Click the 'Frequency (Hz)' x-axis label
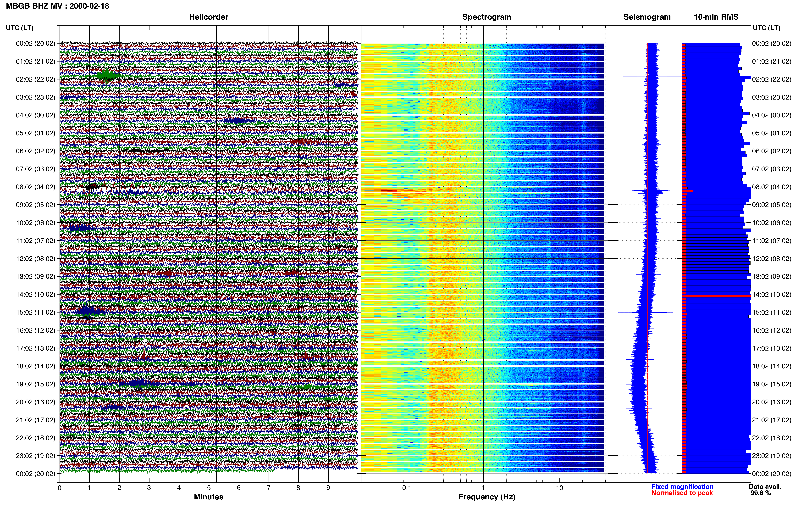 487,497
